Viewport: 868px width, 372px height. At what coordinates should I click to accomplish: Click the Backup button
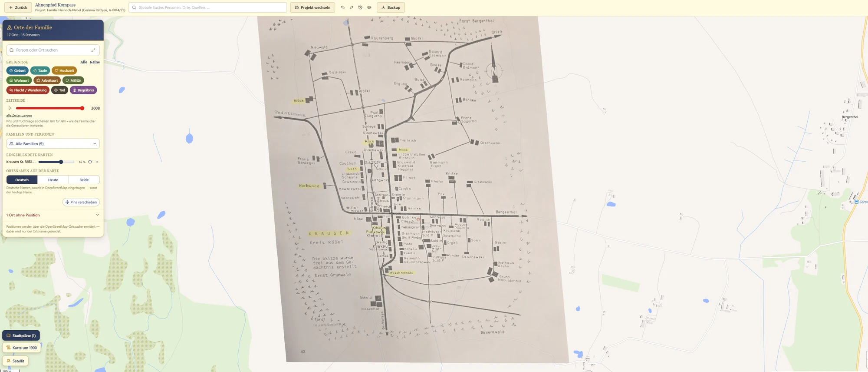(x=391, y=7)
